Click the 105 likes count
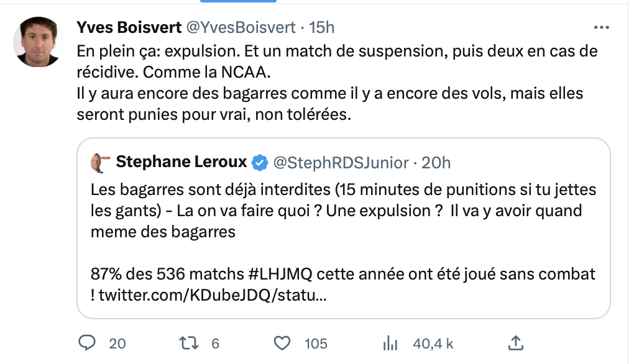 pos(316,343)
